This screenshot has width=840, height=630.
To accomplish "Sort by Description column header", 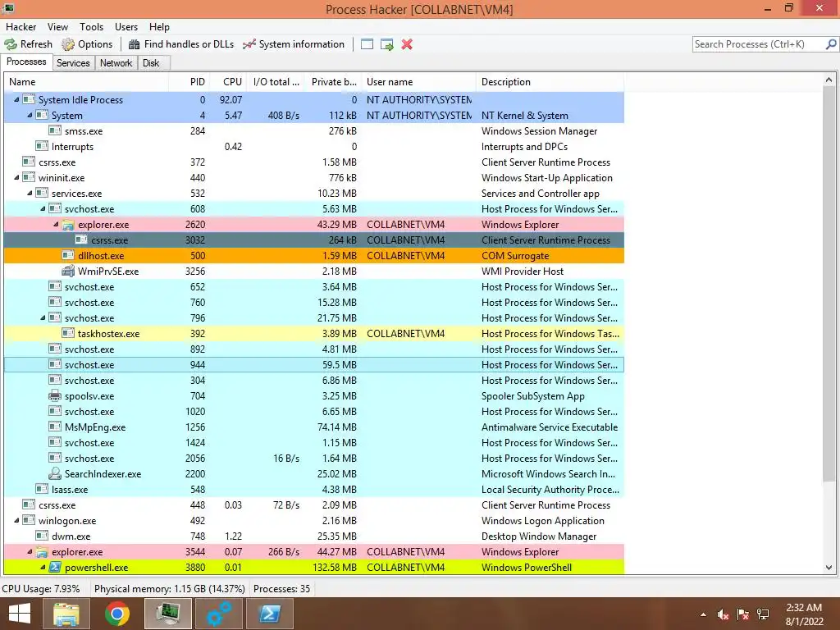I will [550, 82].
